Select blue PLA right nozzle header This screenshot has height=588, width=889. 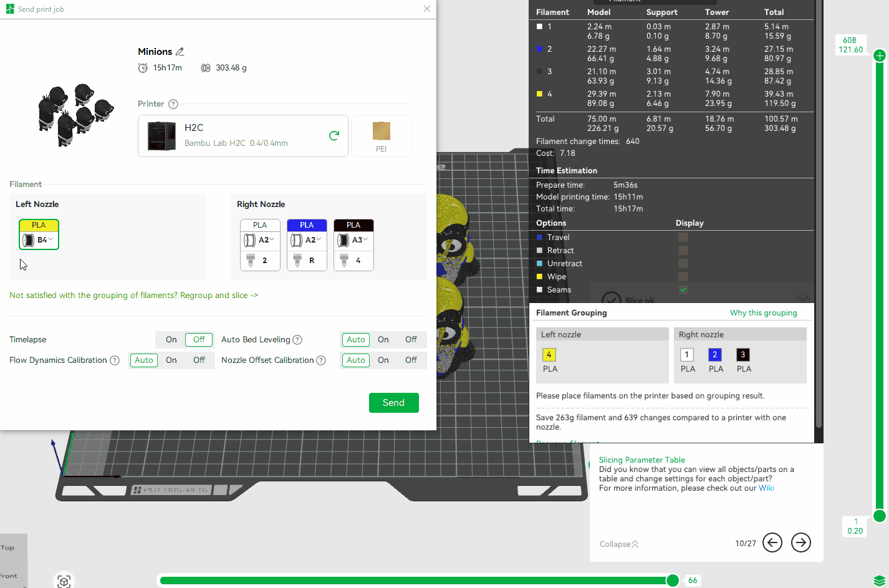coord(307,225)
